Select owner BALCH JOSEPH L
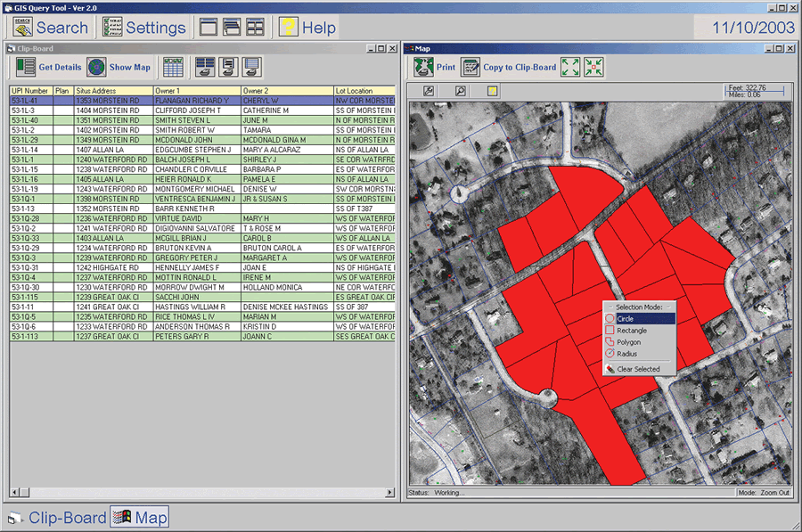 click(x=197, y=160)
